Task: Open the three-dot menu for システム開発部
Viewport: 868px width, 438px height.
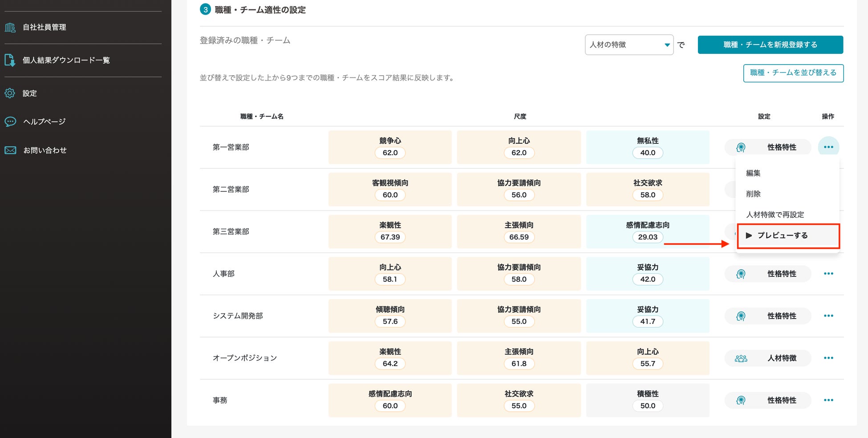Action: click(x=828, y=316)
